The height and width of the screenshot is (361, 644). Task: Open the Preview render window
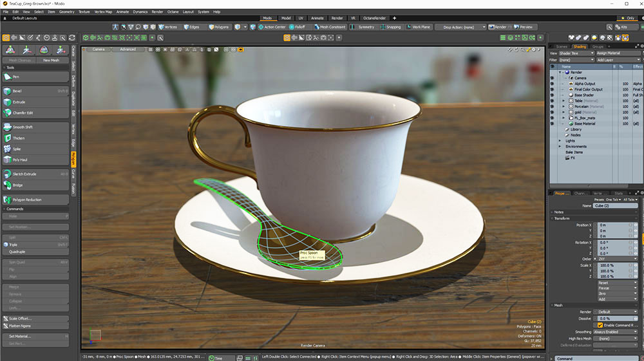(523, 27)
